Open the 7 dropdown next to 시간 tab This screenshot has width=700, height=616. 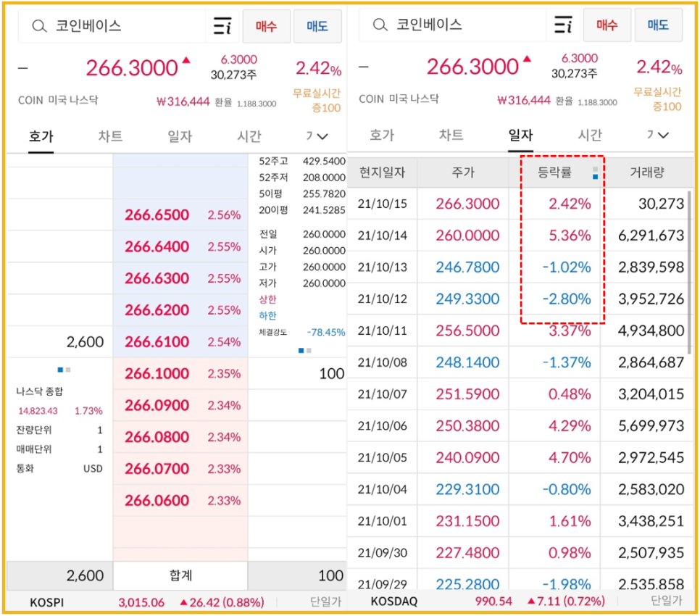(x=316, y=136)
